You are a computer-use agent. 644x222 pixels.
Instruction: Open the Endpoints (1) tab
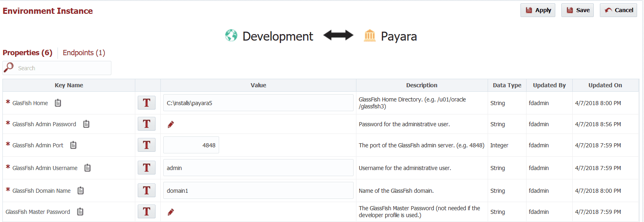(84, 53)
